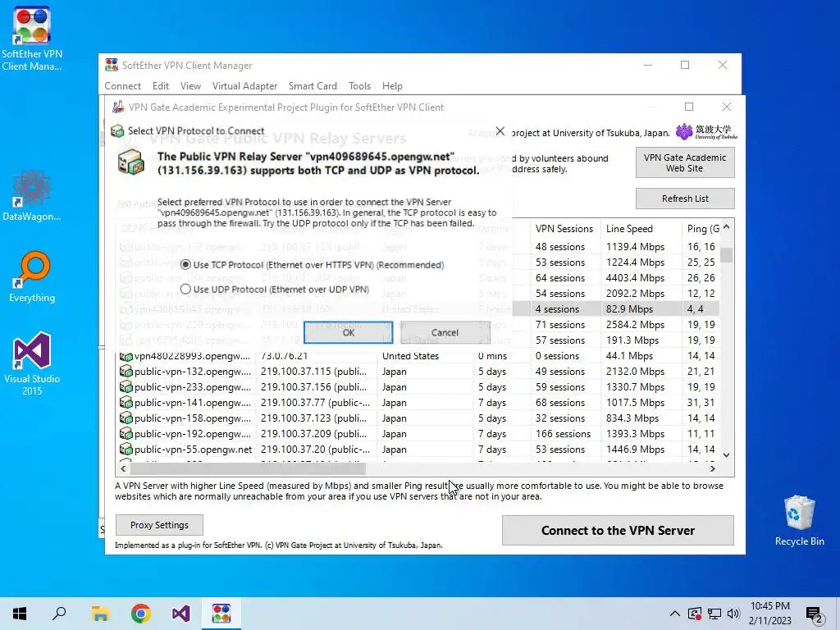840x630 pixels.
Task: Click server icon for public-vpn-233.opengw
Action: [126, 387]
